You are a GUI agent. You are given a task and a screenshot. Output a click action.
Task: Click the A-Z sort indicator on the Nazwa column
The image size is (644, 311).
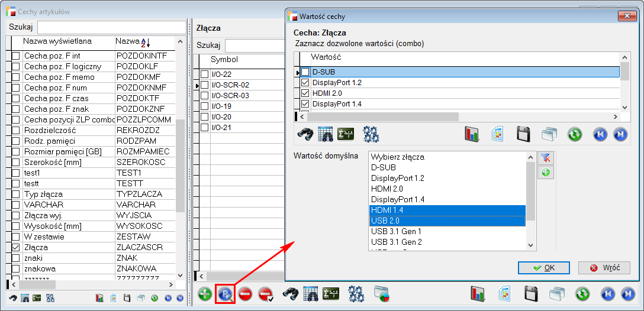coord(146,42)
